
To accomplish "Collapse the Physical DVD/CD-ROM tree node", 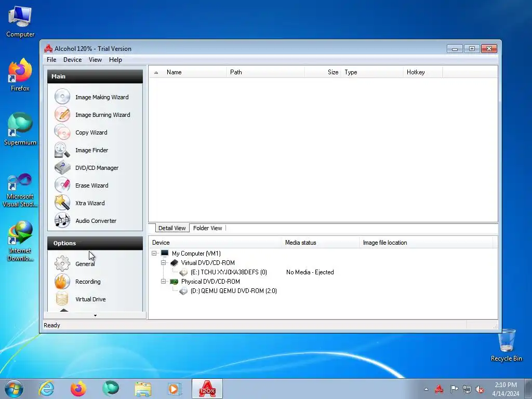I will click(x=163, y=281).
